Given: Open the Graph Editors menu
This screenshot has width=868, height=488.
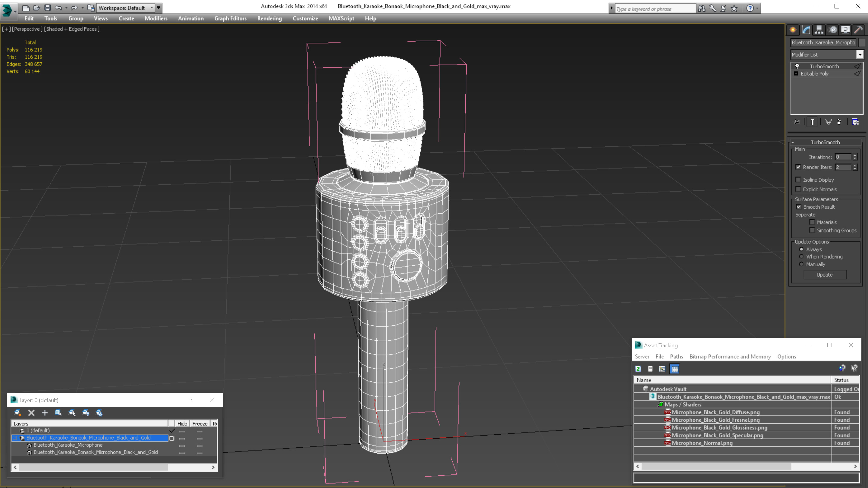Looking at the screenshot, I should pyautogui.click(x=231, y=18).
